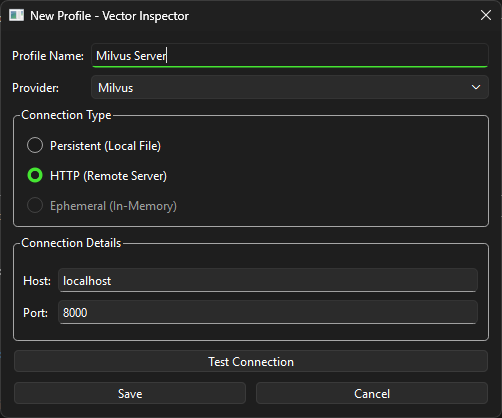Cancel profile creation
This screenshot has width=502, height=418.
click(x=372, y=394)
